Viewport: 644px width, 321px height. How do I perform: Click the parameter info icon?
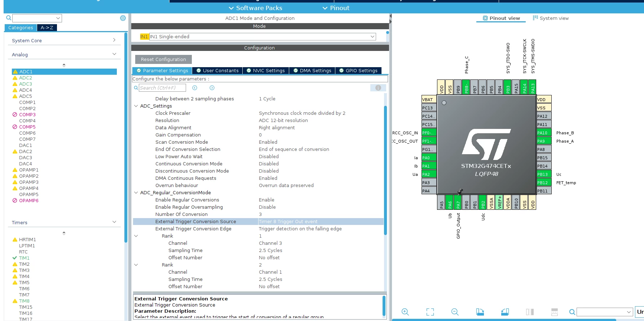pos(378,88)
